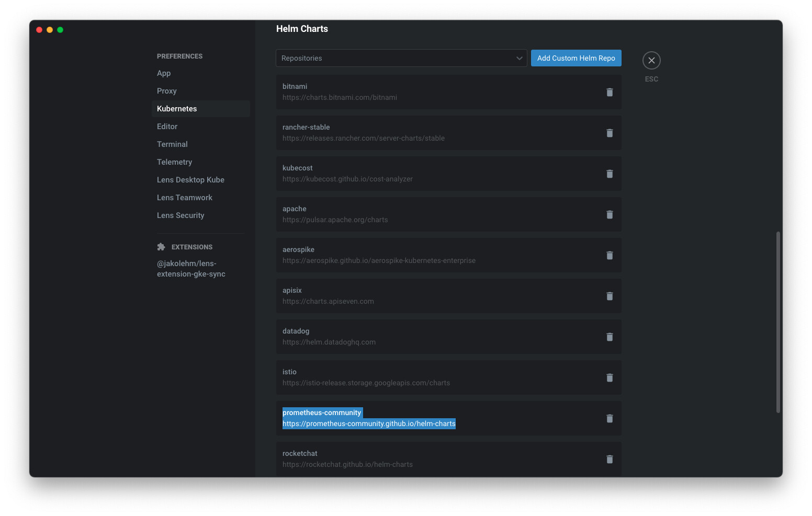Screen dimensions: 812x516
Task: Switch to Proxy preferences
Action: click(167, 91)
